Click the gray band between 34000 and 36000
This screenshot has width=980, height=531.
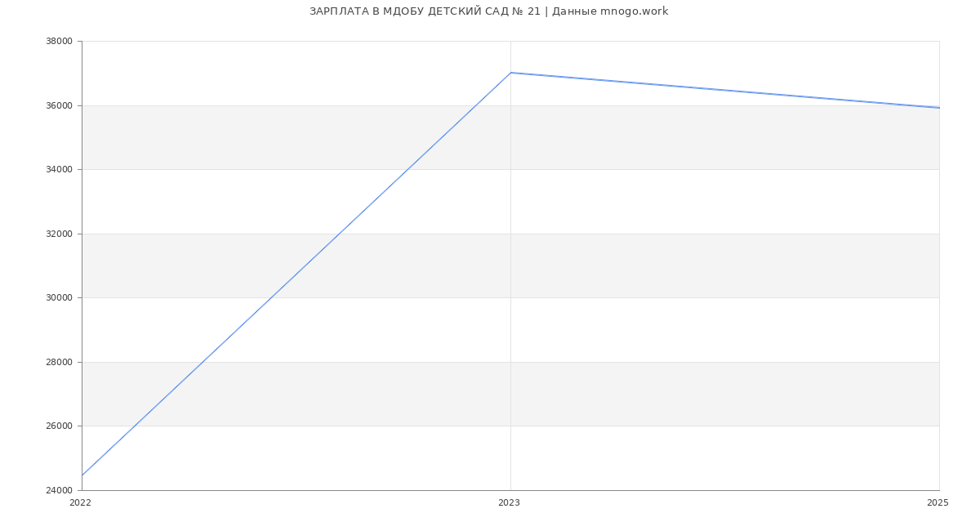point(510,137)
